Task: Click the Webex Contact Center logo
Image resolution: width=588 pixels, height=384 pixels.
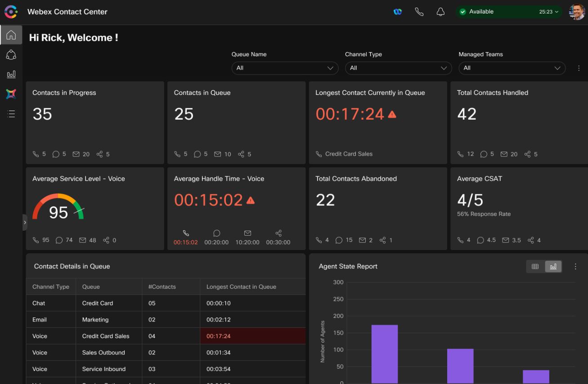Action: coord(10,12)
